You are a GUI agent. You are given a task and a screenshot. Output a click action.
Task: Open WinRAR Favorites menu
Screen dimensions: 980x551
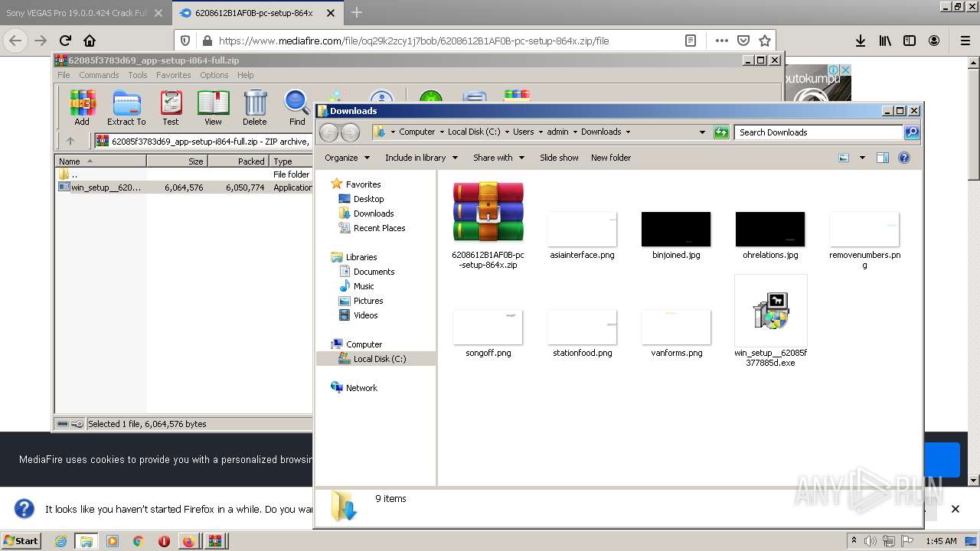(174, 75)
